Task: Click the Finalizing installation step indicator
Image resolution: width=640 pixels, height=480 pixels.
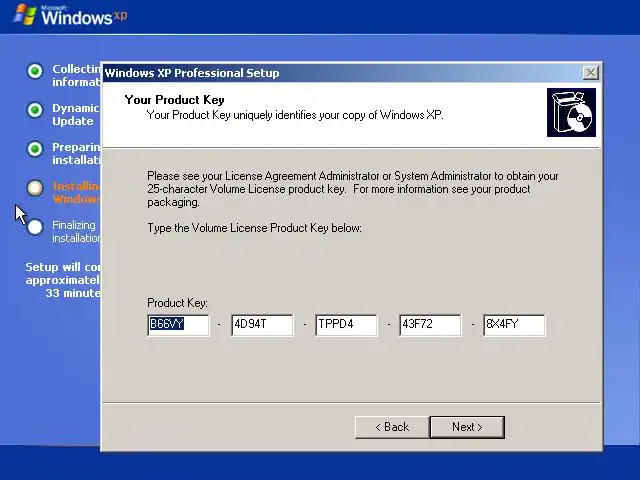Action: pos(35,227)
